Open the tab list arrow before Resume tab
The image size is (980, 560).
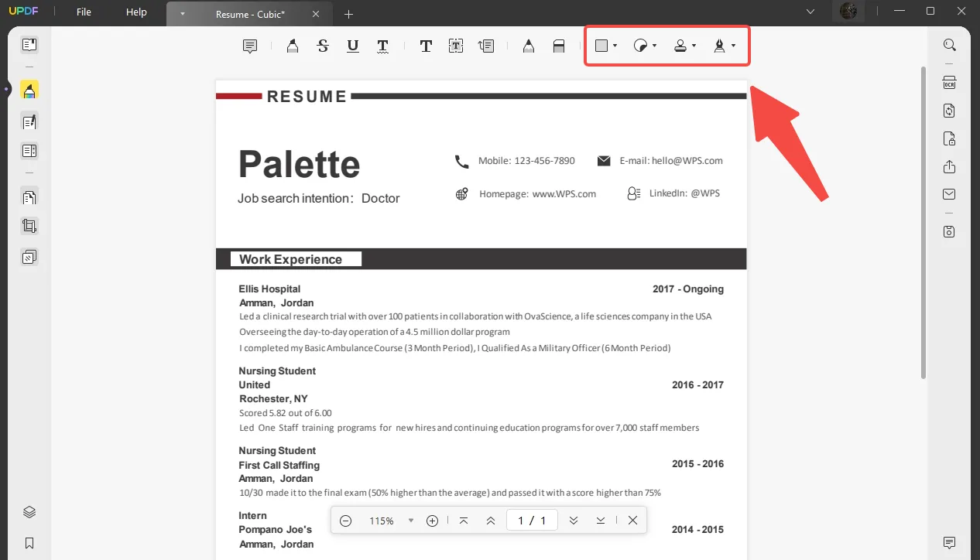point(182,14)
